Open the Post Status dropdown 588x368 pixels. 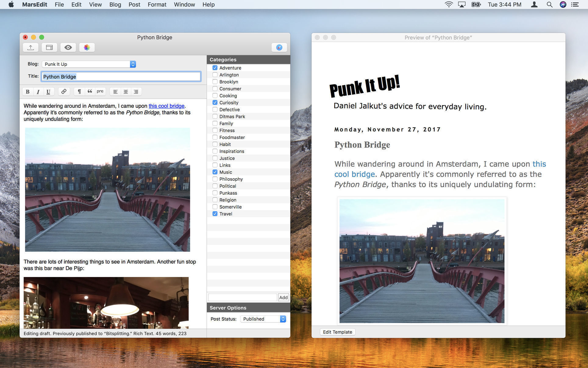pos(263,319)
